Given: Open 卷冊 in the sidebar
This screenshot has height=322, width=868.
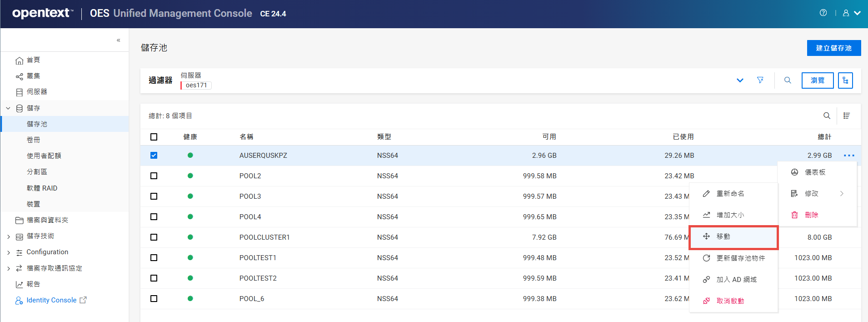Looking at the screenshot, I should tap(34, 140).
